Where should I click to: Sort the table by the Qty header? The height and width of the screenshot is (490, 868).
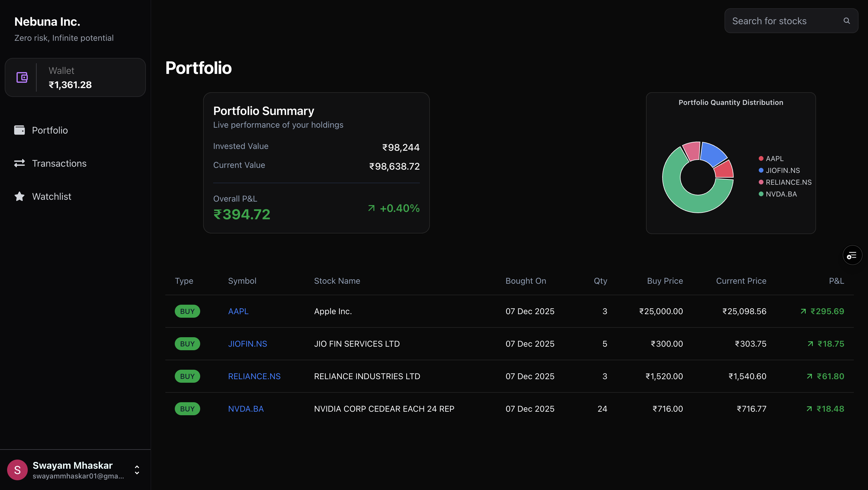coord(600,281)
